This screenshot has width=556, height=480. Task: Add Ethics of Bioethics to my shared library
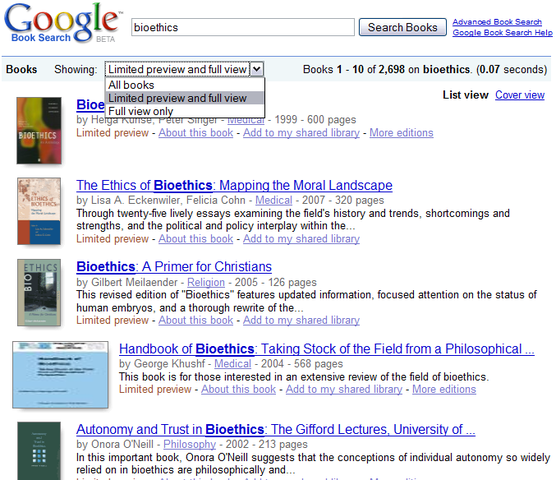[x=301, y=239]
